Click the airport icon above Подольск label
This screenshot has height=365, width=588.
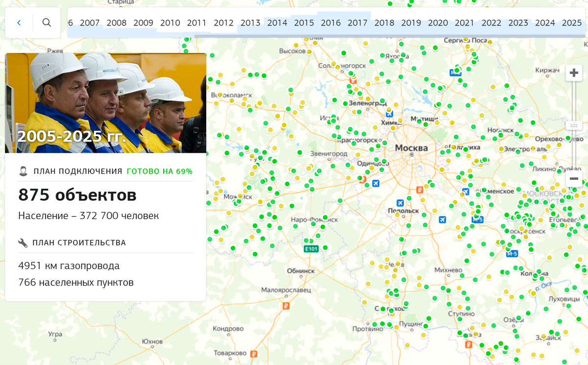pyautogui.click(x=400, y=203)
